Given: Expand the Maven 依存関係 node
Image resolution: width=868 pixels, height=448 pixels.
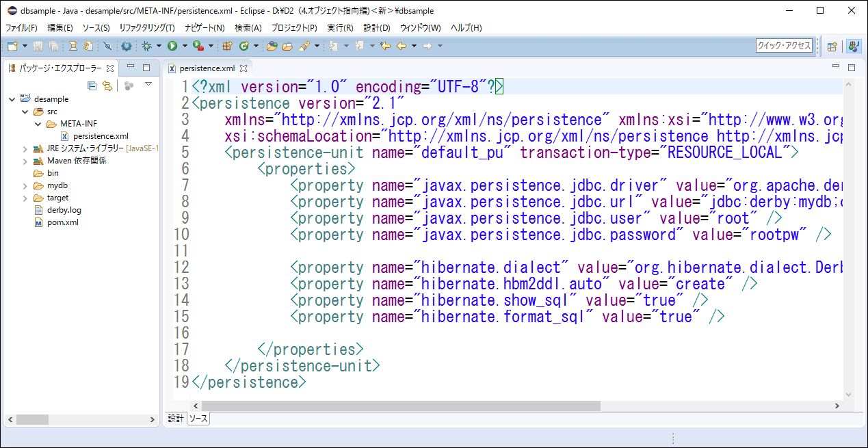Looking at the screenshot, I should tap(25, 161).
